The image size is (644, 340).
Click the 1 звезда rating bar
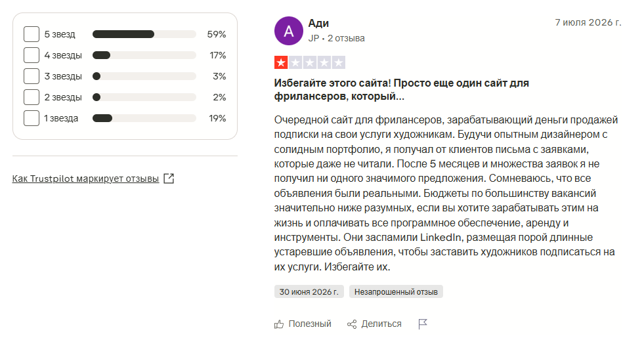pyautogui.click(x=144, y=118)
